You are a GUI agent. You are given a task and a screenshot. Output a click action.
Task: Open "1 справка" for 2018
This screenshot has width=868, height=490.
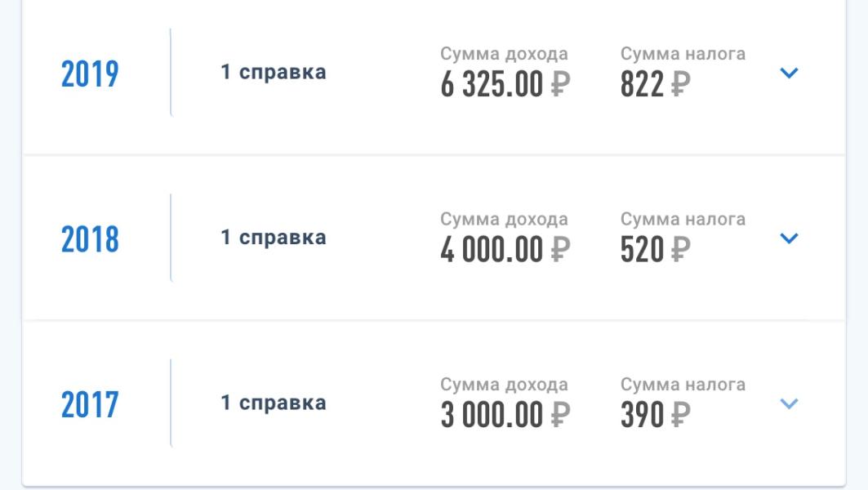[x=274, y=238]
